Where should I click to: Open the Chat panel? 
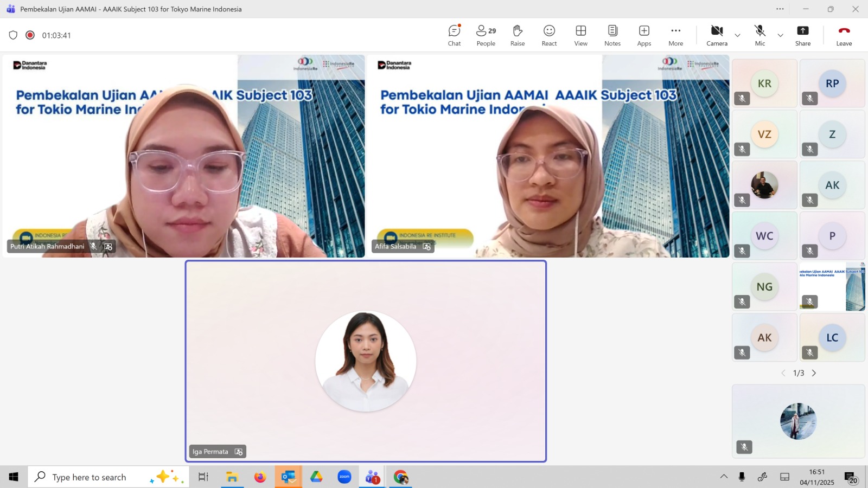(454, 35)
